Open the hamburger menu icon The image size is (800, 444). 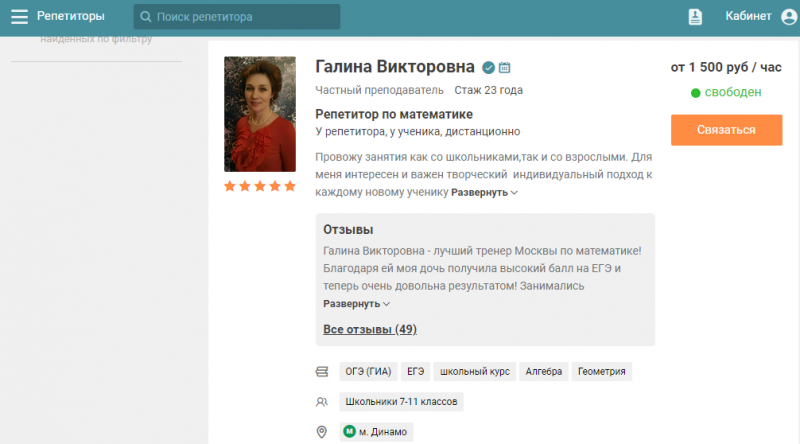point(19,17)
